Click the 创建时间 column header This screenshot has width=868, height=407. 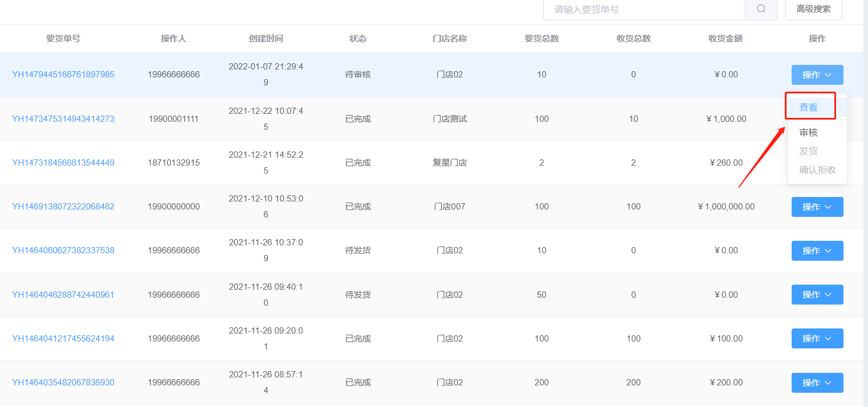pyautogui.click(x=266, y=39)
